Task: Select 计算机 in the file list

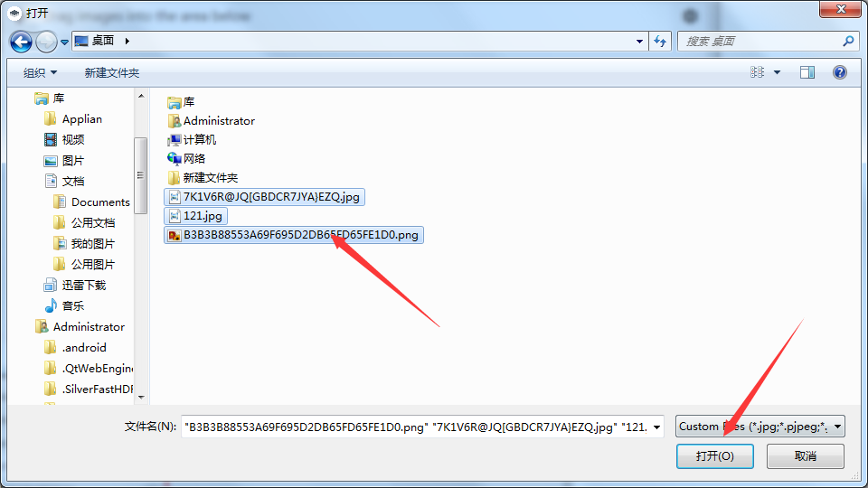Action: pos(192,140)
